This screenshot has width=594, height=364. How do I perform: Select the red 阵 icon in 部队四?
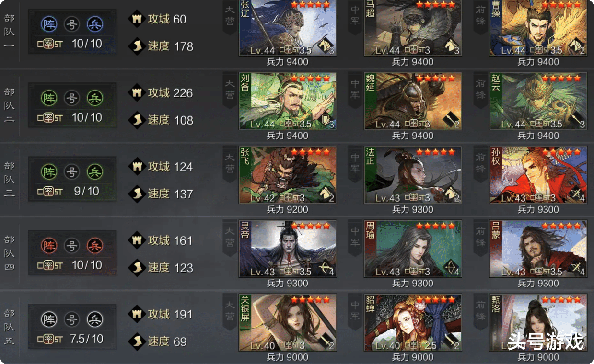pos(49,246)
